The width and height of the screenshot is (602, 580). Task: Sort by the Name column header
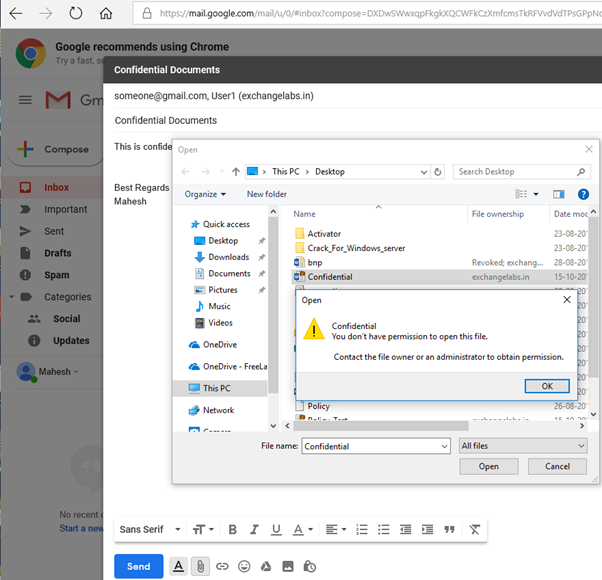click(304, 214)
